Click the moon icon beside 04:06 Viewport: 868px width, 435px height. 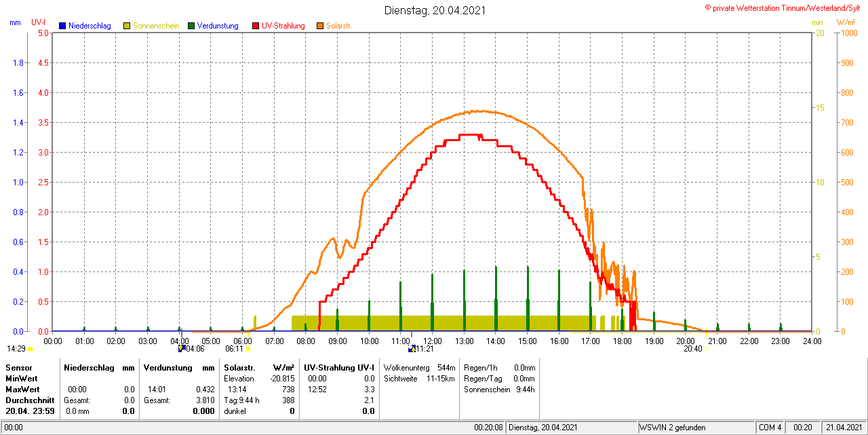click(181, 348)
